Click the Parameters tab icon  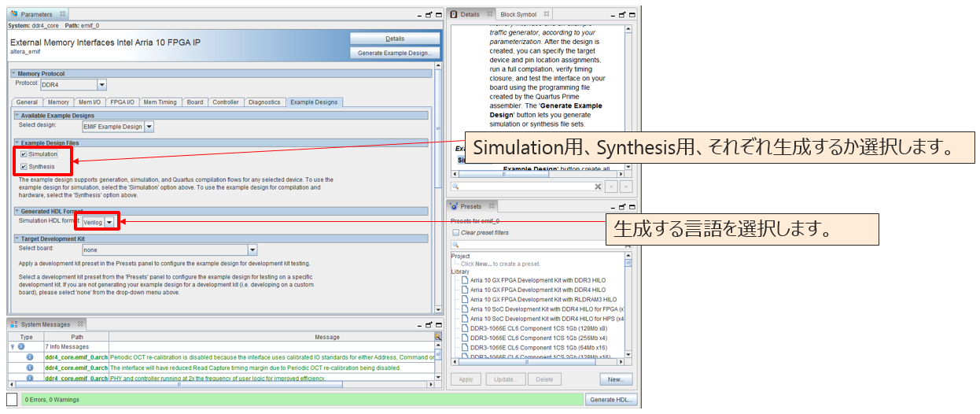[14, 14]
